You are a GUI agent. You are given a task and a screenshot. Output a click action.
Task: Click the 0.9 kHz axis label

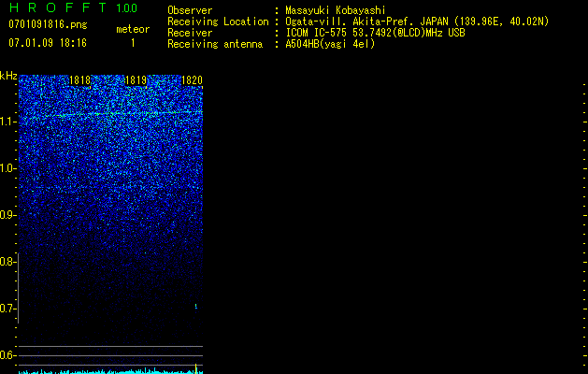8,215
